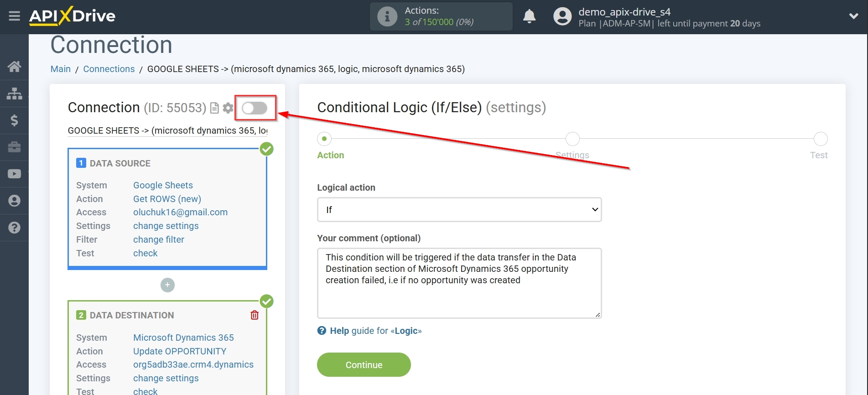Click Update OPPORTUNITY action link
Screen dimensions: 868x395
tap(180, 351)
